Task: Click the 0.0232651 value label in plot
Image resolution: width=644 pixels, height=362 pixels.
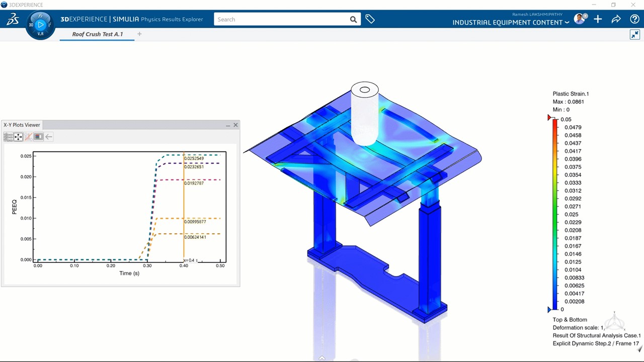Action: click(x=194, y=167)
